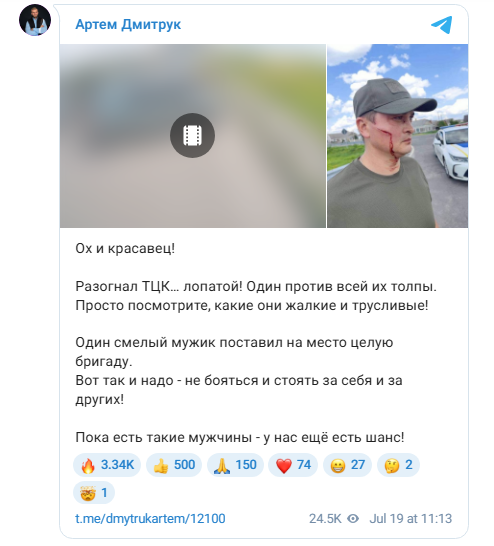Open the Telegram paper plane icon
494x546 pixels.
(x=441, y=25)
